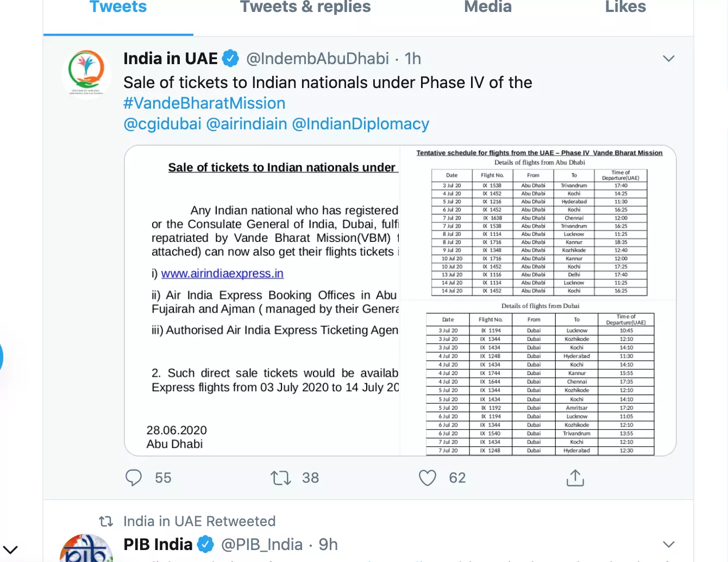The height and width of the screenshot is (562, 728).
Task: Select the Tweets tab
Action: (118, 8)
